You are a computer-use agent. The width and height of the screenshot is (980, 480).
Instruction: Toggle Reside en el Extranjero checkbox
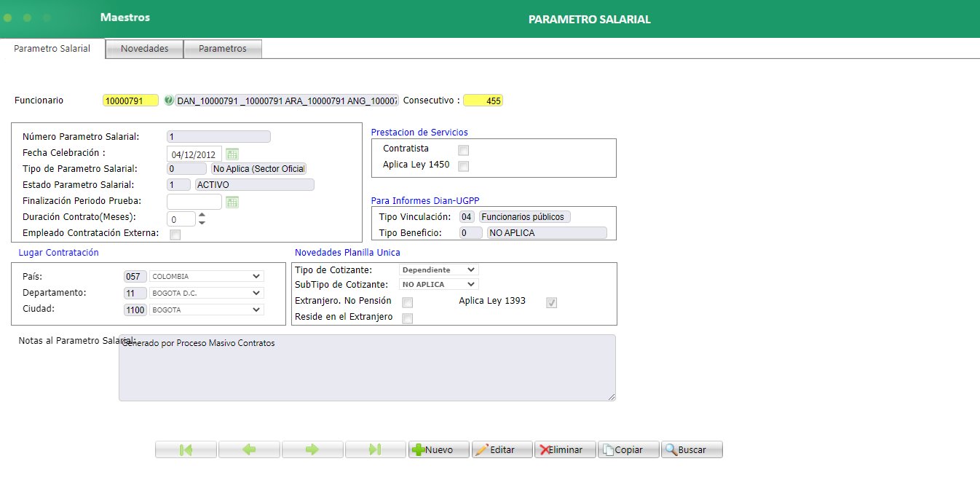(x=408, y=318)
